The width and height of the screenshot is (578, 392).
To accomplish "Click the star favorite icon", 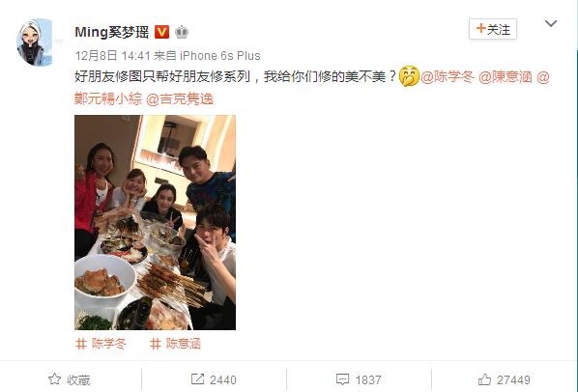I will (x=54, y=379).
